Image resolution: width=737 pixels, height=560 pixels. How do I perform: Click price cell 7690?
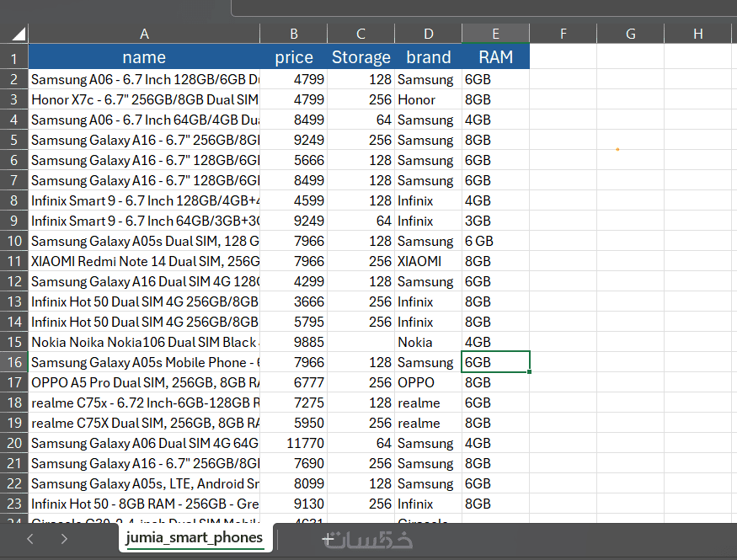(294, 463)
